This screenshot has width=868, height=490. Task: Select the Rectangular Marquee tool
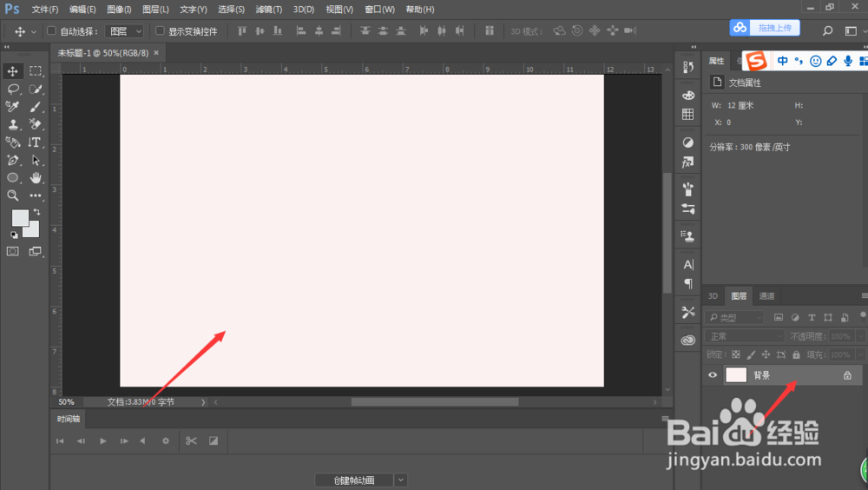point(36,71)
